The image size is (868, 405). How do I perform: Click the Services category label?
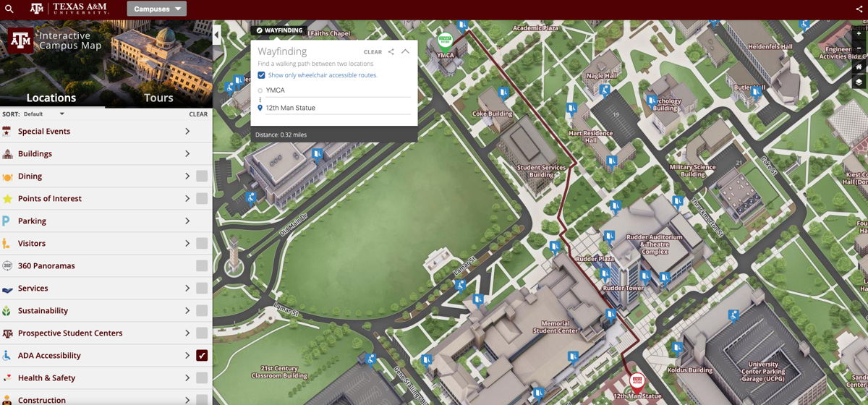[x=33, y=289]
